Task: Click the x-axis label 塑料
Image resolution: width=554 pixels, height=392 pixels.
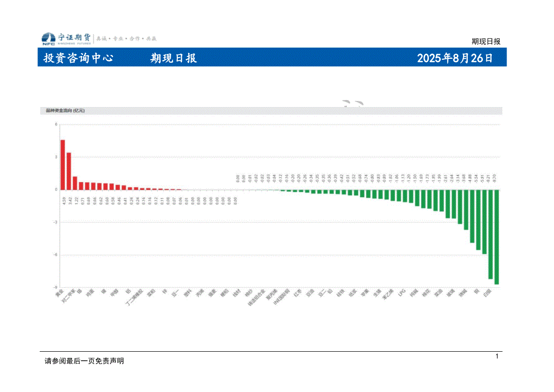Action: [188, 292]
